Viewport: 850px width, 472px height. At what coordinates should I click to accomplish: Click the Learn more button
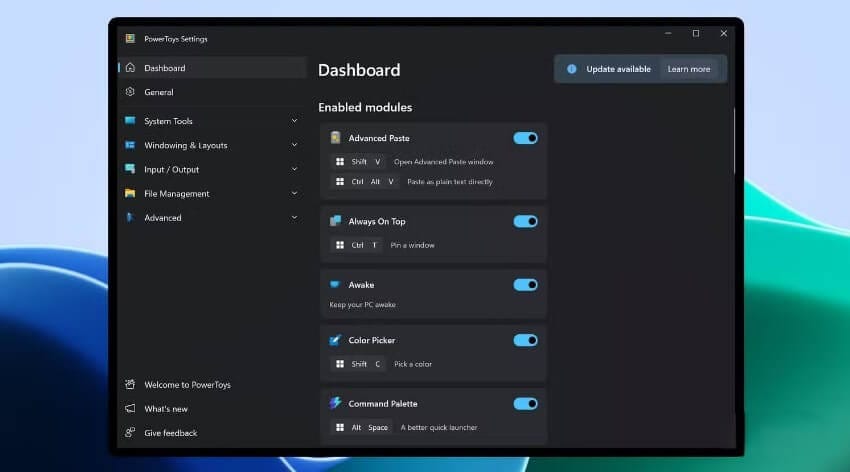click(x=688, y=69)
